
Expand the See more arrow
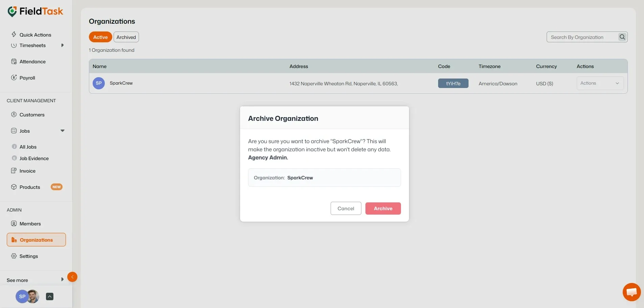click(62, 280)
